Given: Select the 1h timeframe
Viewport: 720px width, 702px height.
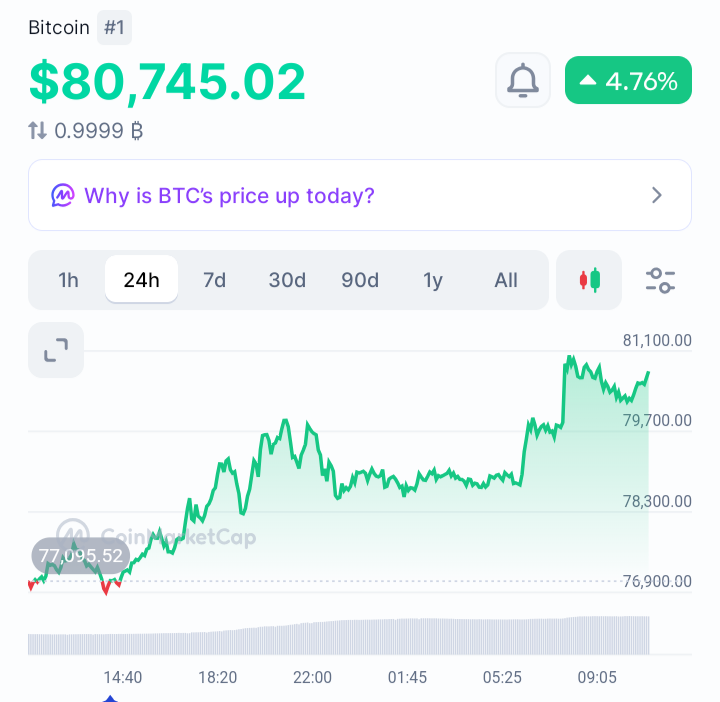Looking at the screenshot, I should coord(68,280).
